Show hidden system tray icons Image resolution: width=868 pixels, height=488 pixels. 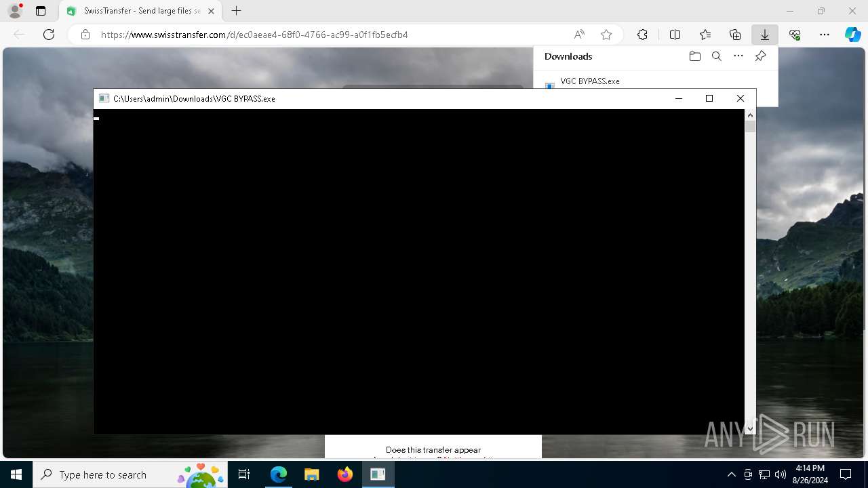click(731, 474)
